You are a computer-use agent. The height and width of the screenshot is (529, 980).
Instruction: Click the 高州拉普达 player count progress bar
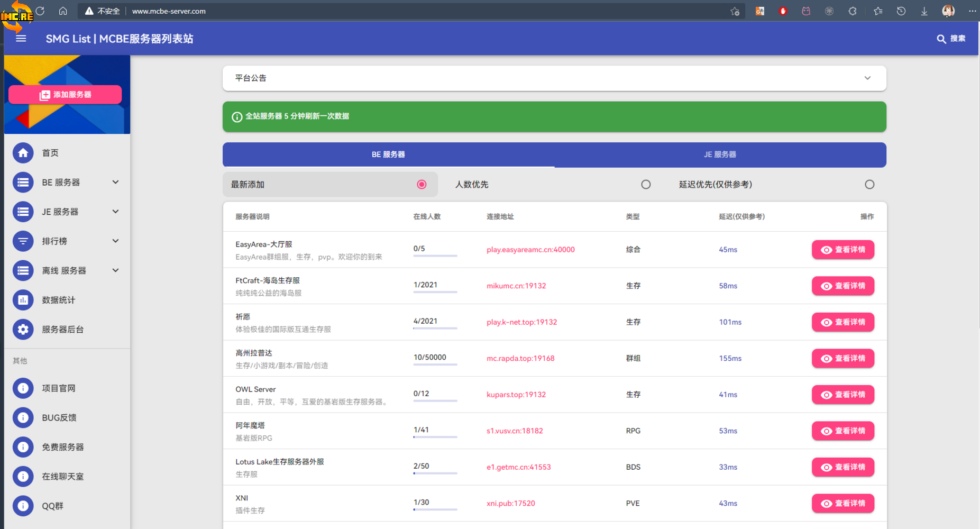435,364
